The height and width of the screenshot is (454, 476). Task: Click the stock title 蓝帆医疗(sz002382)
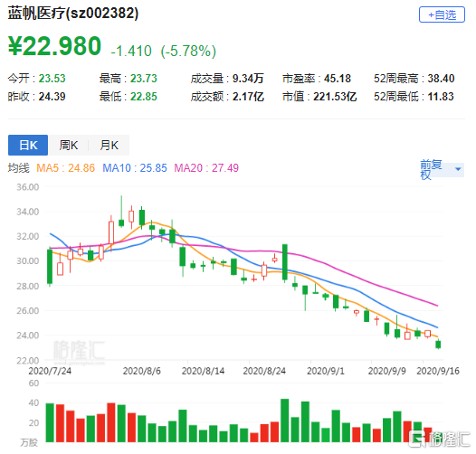73,14
